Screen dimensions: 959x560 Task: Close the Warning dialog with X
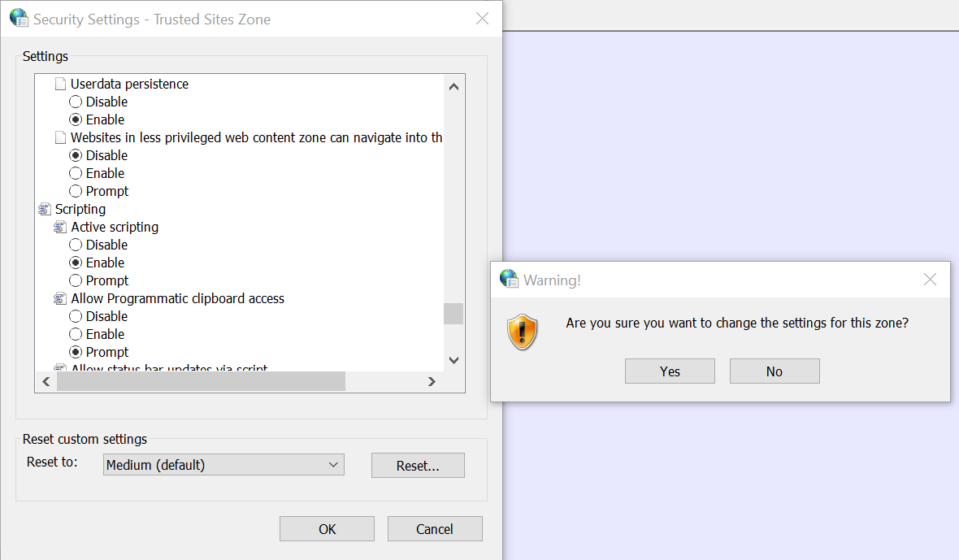(x=931, y=280)
